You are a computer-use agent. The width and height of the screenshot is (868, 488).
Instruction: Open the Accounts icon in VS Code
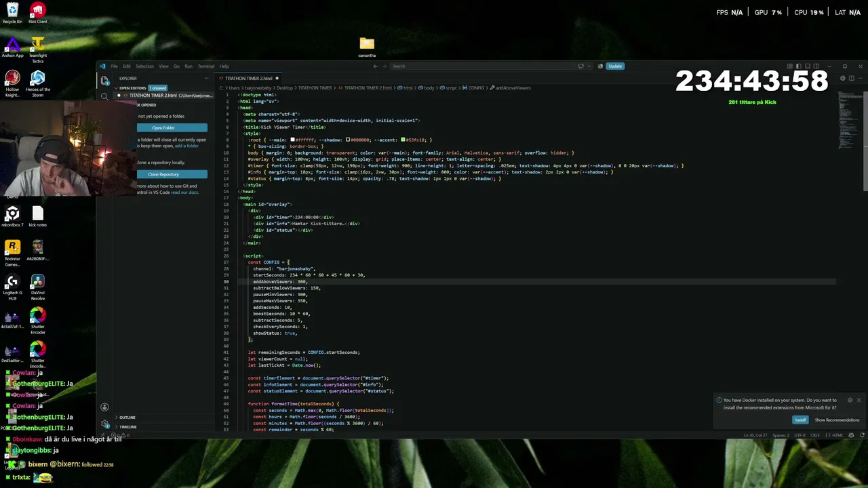104,407
